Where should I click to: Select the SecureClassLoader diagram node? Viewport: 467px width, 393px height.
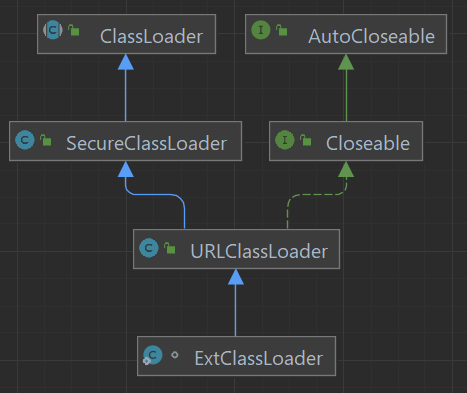125,141
